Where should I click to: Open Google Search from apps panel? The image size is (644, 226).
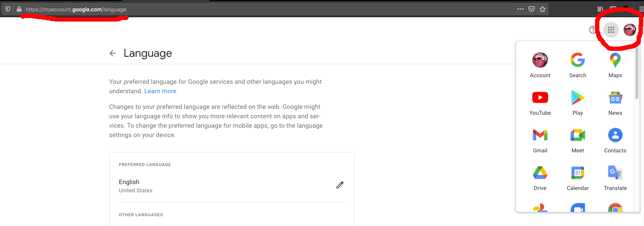(x=577, y=65)
